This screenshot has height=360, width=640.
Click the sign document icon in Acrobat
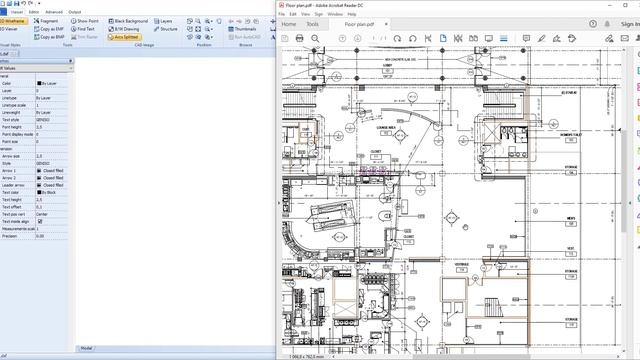[556, 38]
